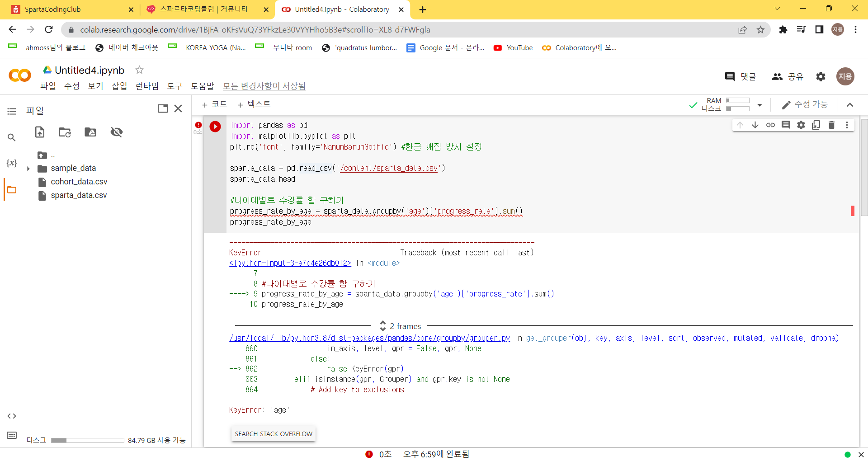This screenshot has width=868, height=461.
Task: Close the bottom status bar
Action: coord(861,455)
